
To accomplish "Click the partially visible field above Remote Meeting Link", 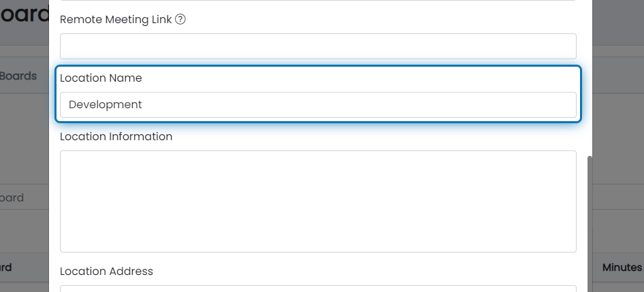I will [318, 1].
